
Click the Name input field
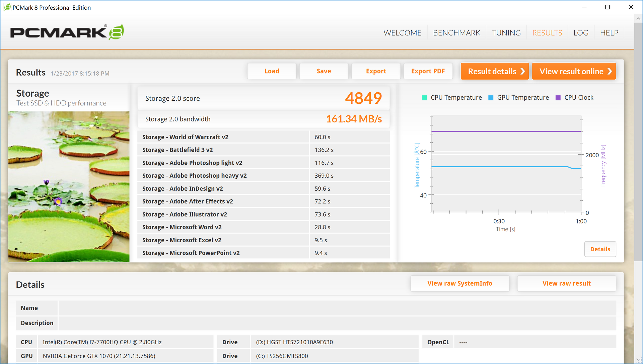pos(337,308)
